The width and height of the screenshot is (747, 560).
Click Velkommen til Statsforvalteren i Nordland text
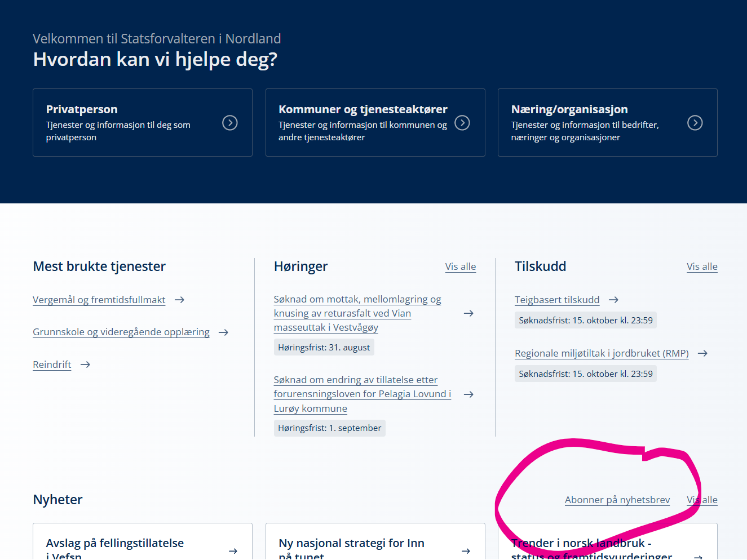click(x=157, y=38)
